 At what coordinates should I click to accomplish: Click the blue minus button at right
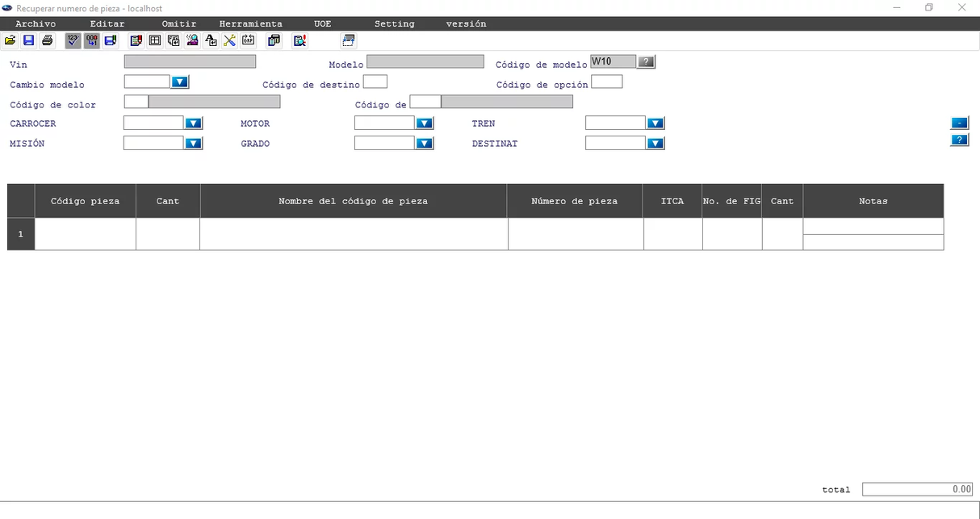coord(959,123)
